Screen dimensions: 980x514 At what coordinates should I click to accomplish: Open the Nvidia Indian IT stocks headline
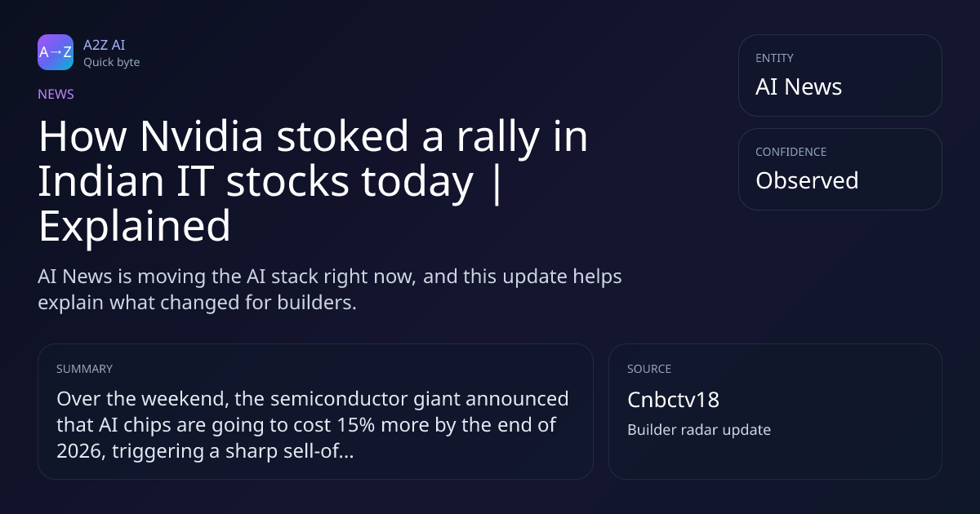pos(313,182)
